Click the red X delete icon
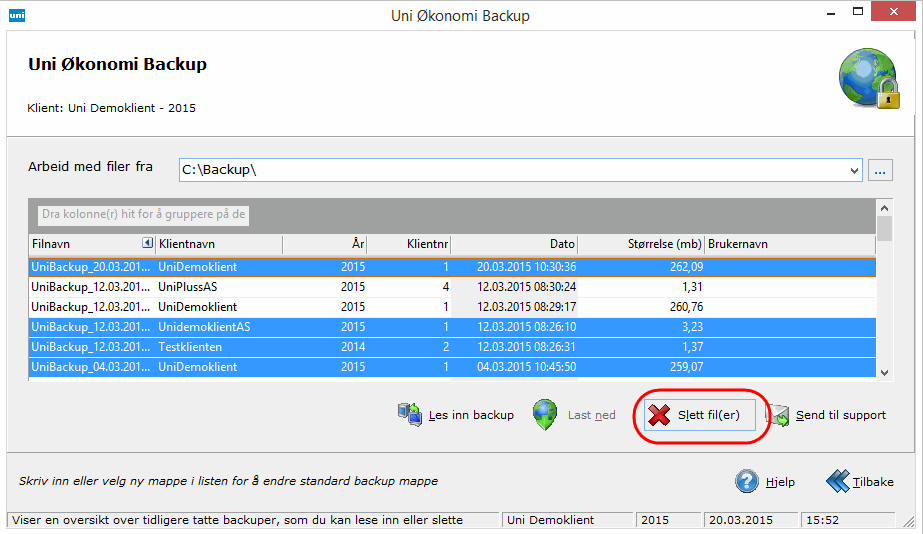 pyautogui.click(x=659, y=415)
